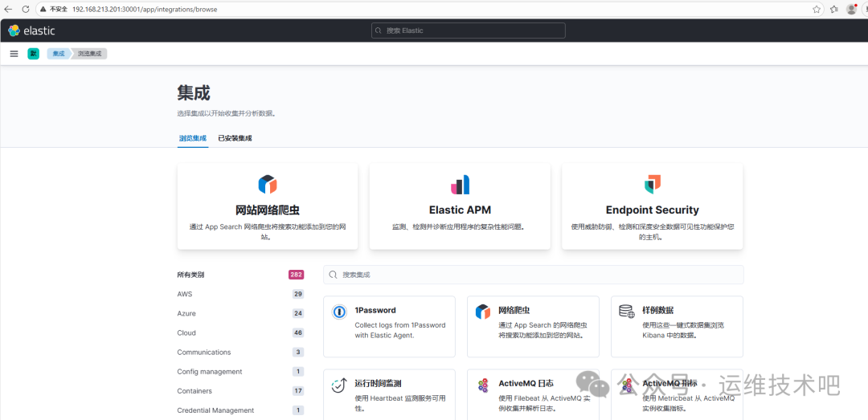
Task: Click the Elastic APM bar chart icon
Action: click(460, 184)
